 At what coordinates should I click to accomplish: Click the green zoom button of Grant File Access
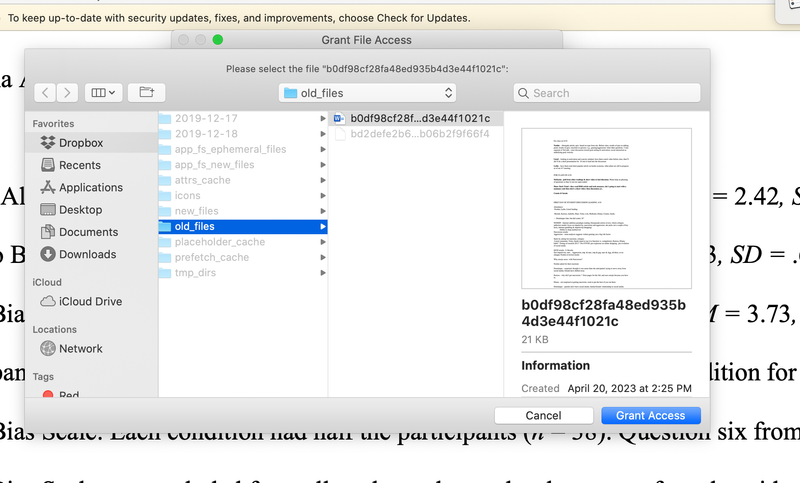pos(217,40)
